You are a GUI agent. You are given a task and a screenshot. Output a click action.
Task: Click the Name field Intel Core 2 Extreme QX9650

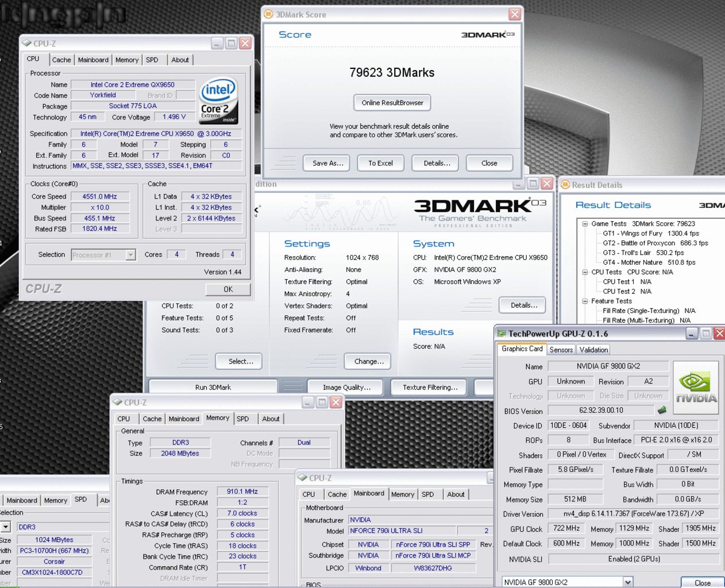133,84
